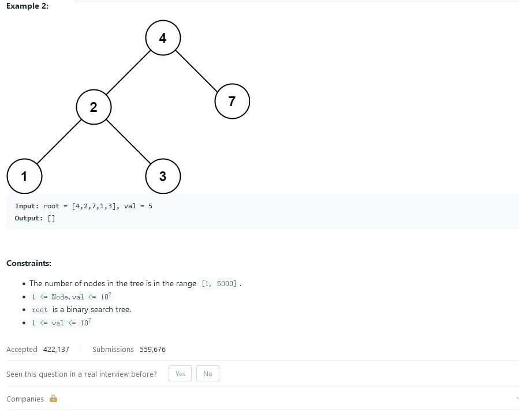The image size is (519, 420).
Task: Click tree node 7 in the diagram
Action: pyautogui.click(x=232, y=101)
